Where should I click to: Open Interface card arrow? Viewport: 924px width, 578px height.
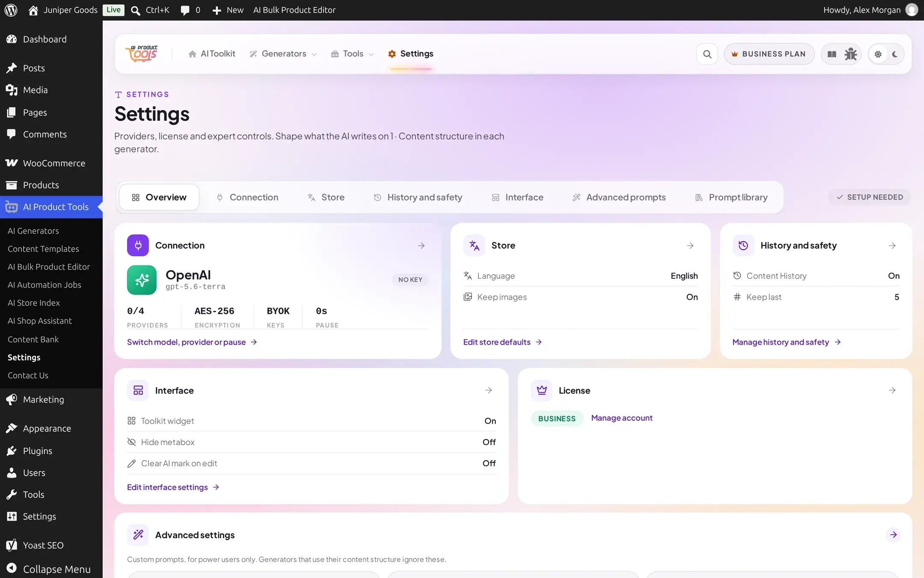pos(489,390)
